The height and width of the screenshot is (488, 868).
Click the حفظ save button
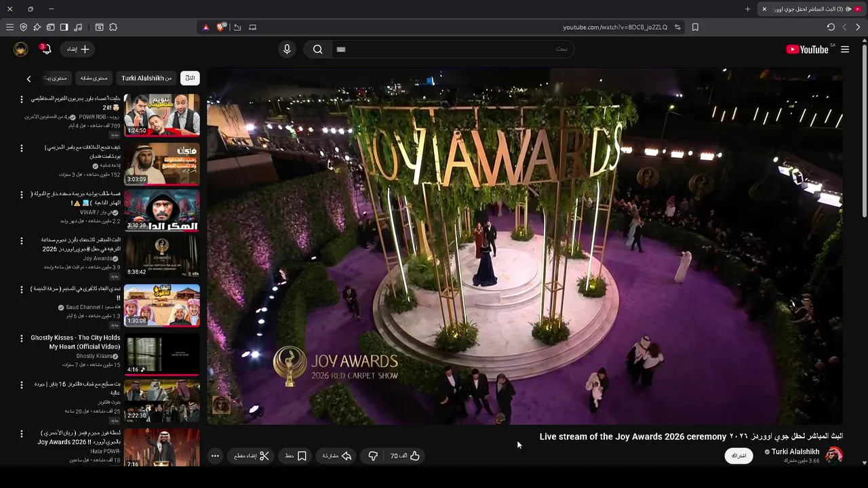tap(296, 456)
